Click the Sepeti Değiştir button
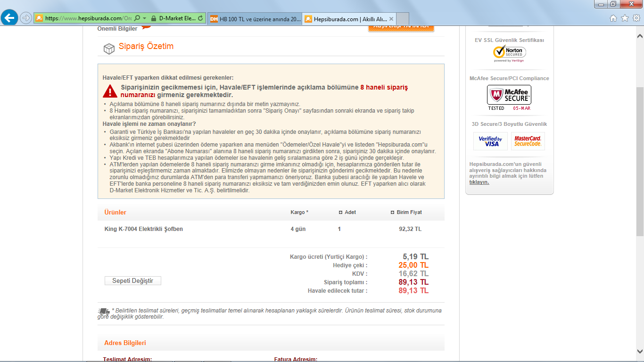 point(132,281)
